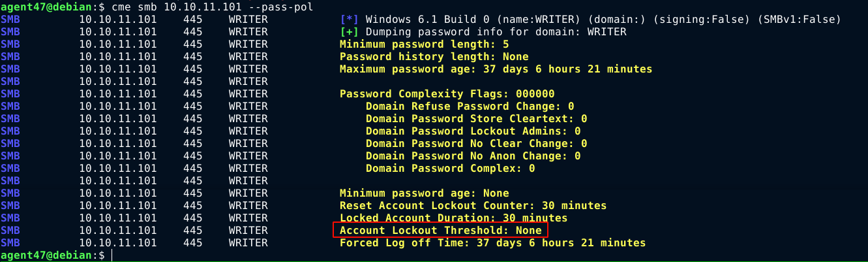868x262 pixels.
Task: Click the red-boxed Account Lockout Threshold line
Action: point(440,231)
